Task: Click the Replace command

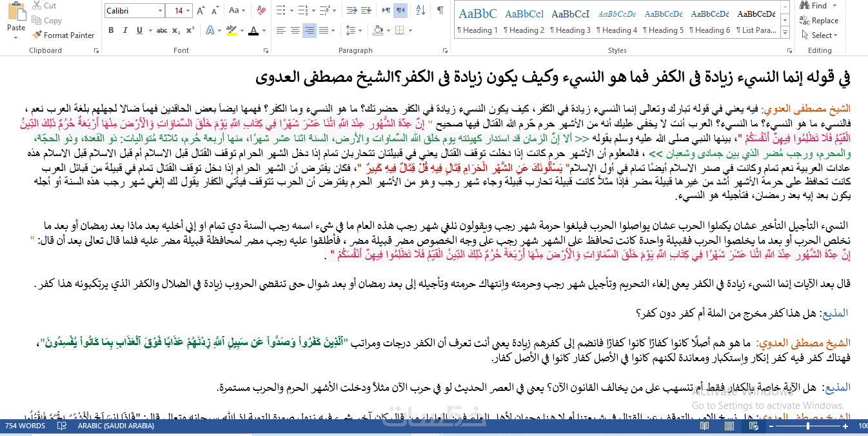Action: tap(820, 21)
